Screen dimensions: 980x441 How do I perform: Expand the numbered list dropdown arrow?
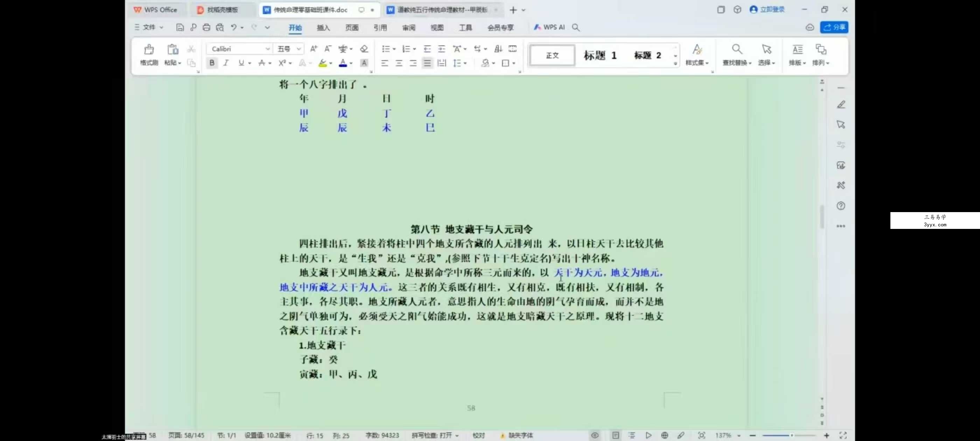pyautogui.click(x=414, y=49)
